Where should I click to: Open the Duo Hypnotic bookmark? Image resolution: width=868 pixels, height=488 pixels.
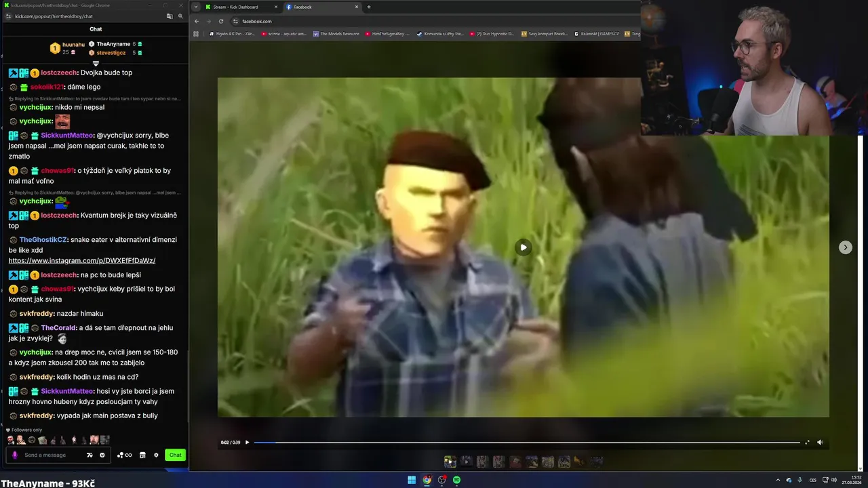click(492, 33)
